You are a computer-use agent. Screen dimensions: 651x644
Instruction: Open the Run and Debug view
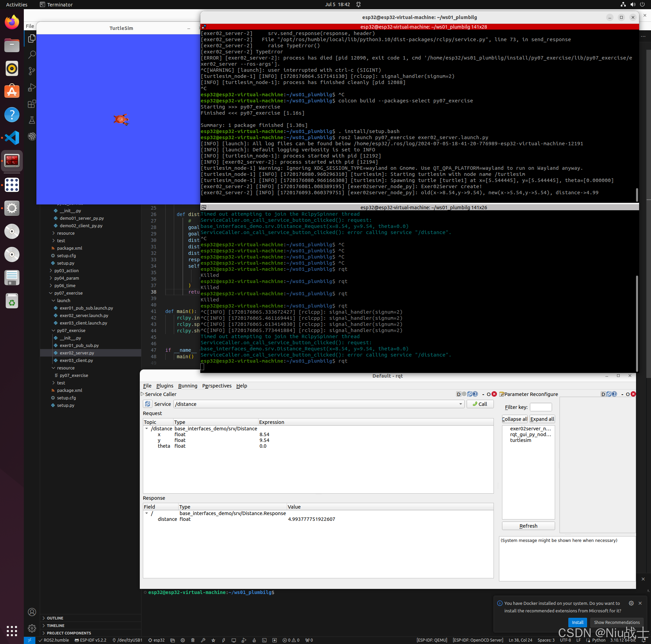[32, 87]
